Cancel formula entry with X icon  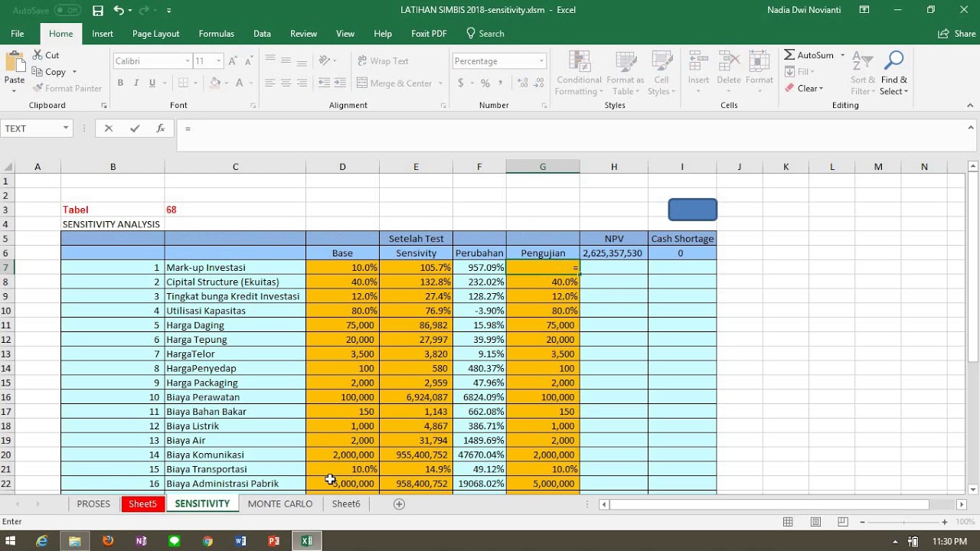[109, 129]
